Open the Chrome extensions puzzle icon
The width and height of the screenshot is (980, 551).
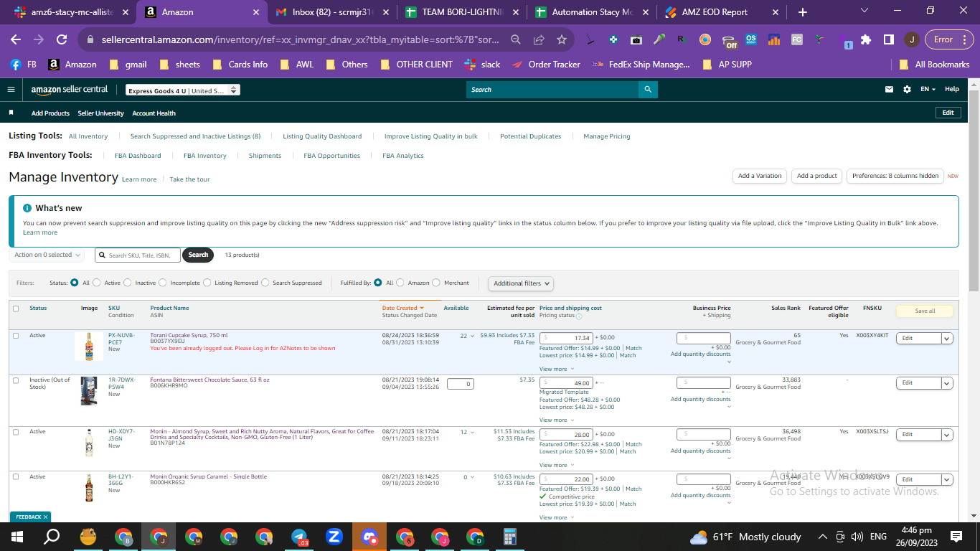[866, 40]
